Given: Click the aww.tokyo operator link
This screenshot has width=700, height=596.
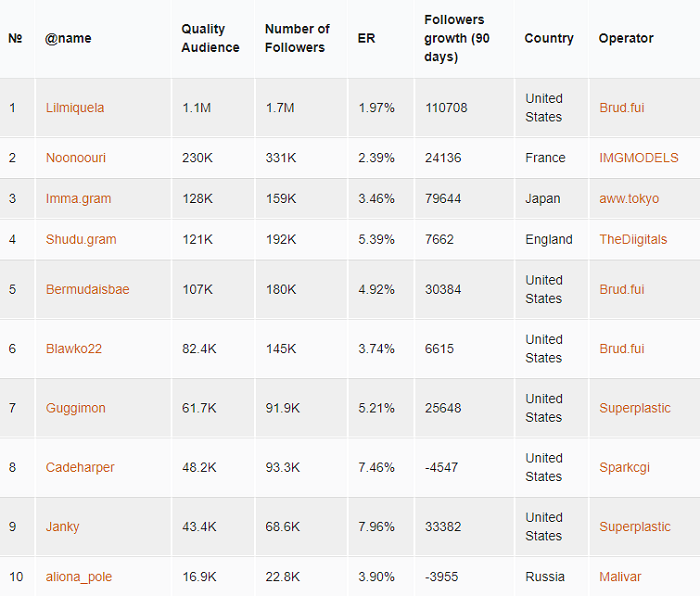Looking at the screenshot, I should click(629, 198).
